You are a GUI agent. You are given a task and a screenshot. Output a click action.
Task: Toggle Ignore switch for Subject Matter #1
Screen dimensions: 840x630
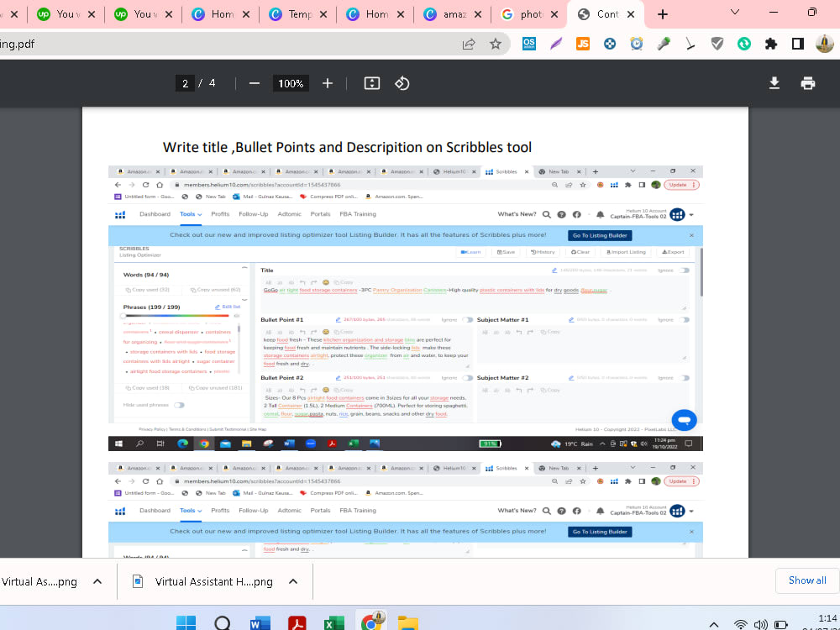coord(684,320)
